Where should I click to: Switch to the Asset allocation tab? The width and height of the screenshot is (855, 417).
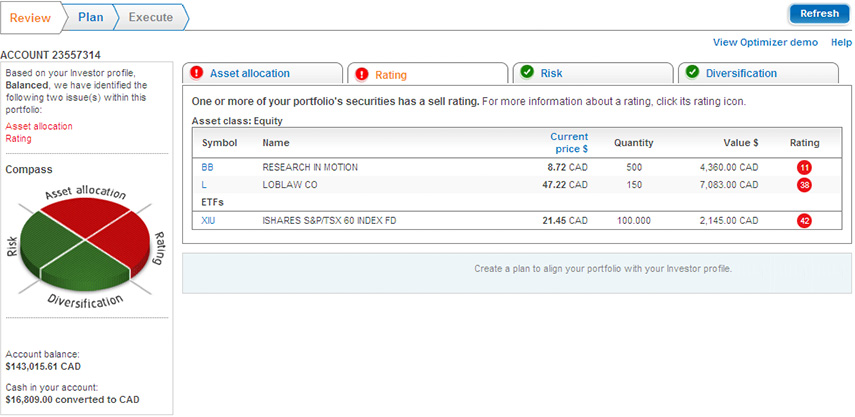pyautogui.click(x=249, y=73)
